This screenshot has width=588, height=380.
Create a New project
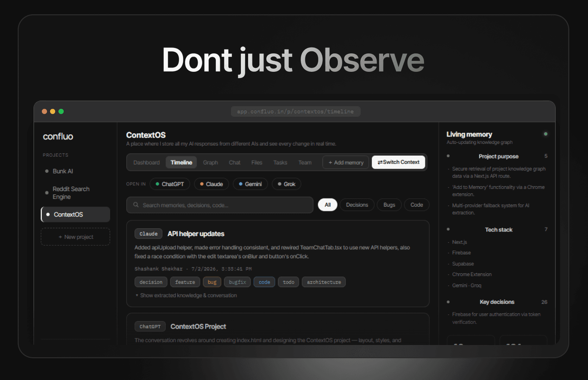75,237
